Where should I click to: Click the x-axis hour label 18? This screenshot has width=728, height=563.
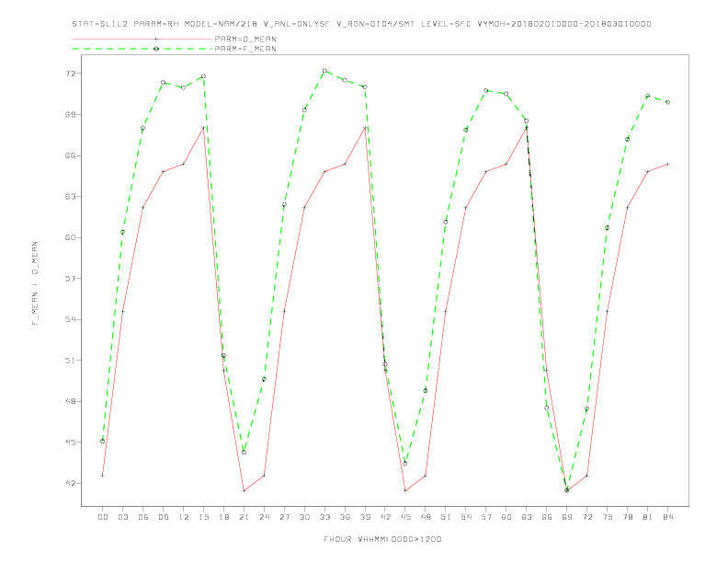[223, 517]
